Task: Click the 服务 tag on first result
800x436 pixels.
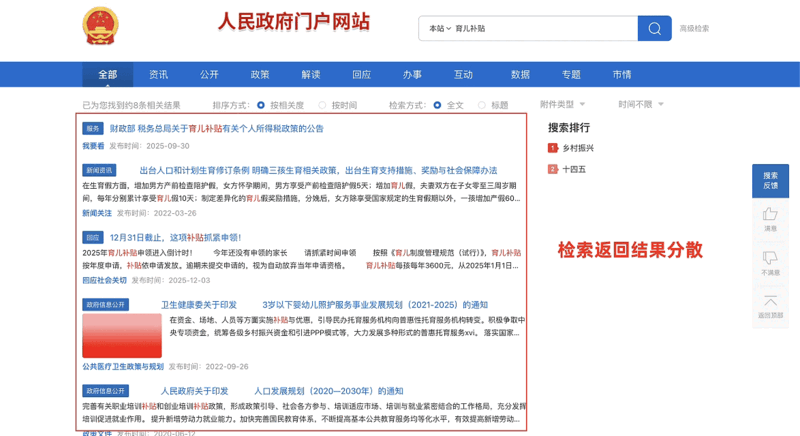Action: (93, 129)
